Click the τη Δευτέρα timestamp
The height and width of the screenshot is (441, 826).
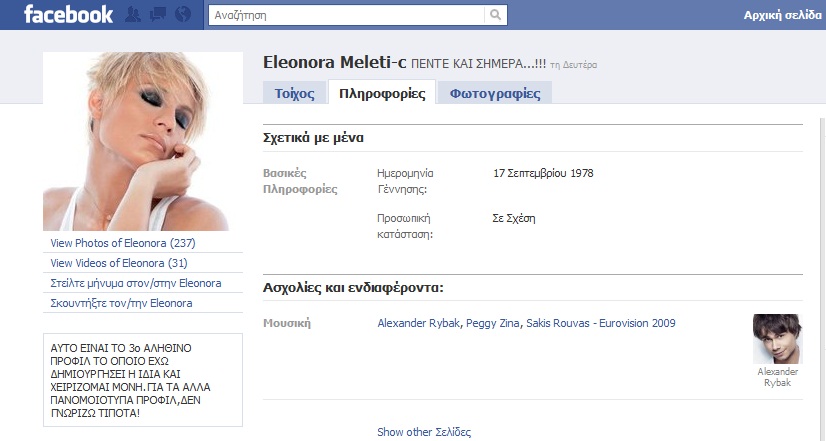[x=573, y=65]
